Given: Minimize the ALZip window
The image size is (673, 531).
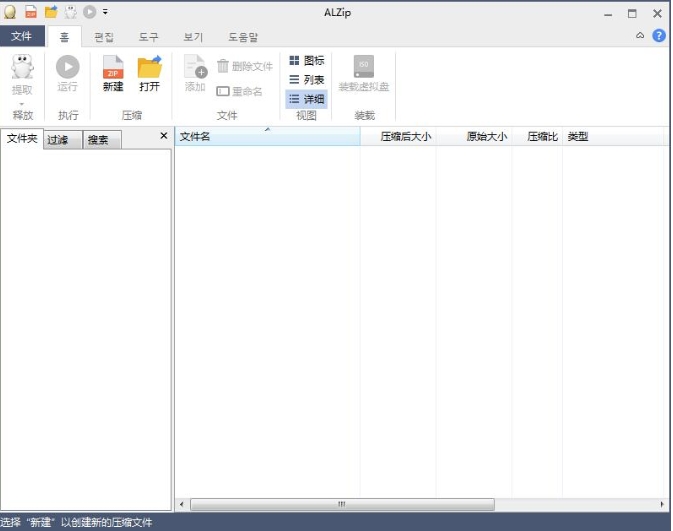Looking at the screenshot, I should (x=608, y=14).
